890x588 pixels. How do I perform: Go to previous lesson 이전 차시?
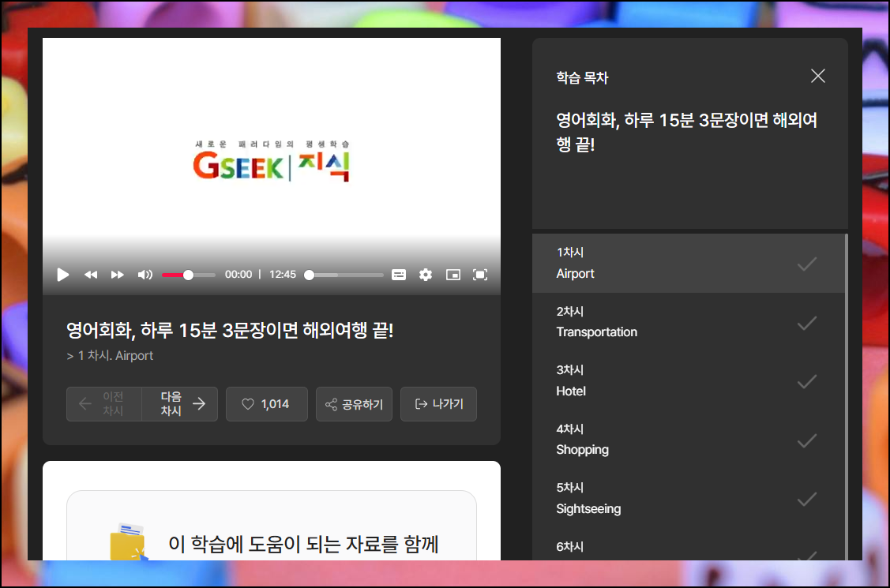(104, 404)
